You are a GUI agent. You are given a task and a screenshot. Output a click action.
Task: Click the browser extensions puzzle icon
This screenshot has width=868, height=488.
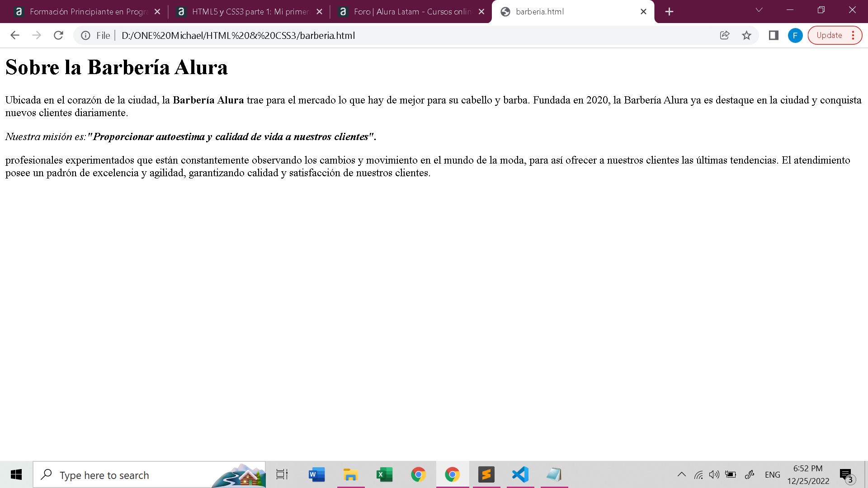click(x=773, y=35)
